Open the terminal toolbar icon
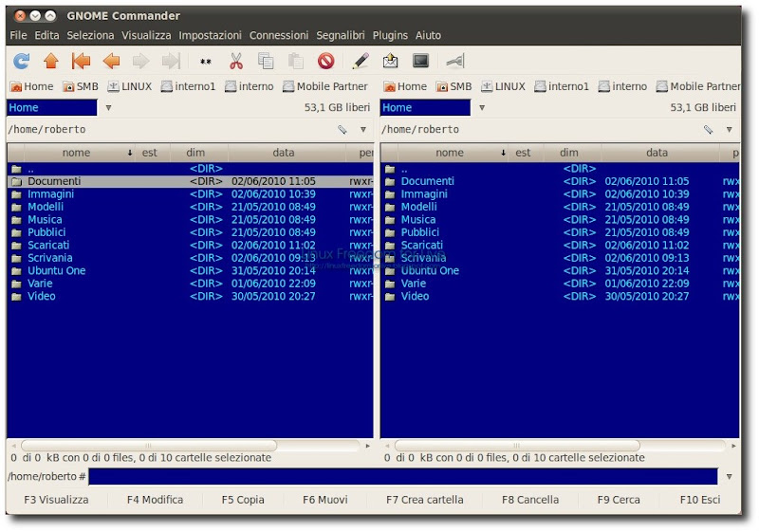The width and height of the screenshot is (759, 532). 420,61
